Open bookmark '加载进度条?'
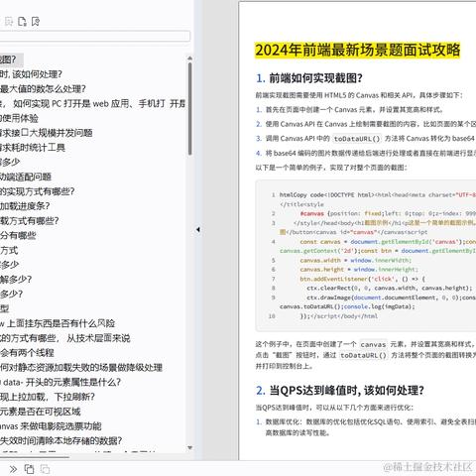The image size is (476, 476). click(25, 206)
